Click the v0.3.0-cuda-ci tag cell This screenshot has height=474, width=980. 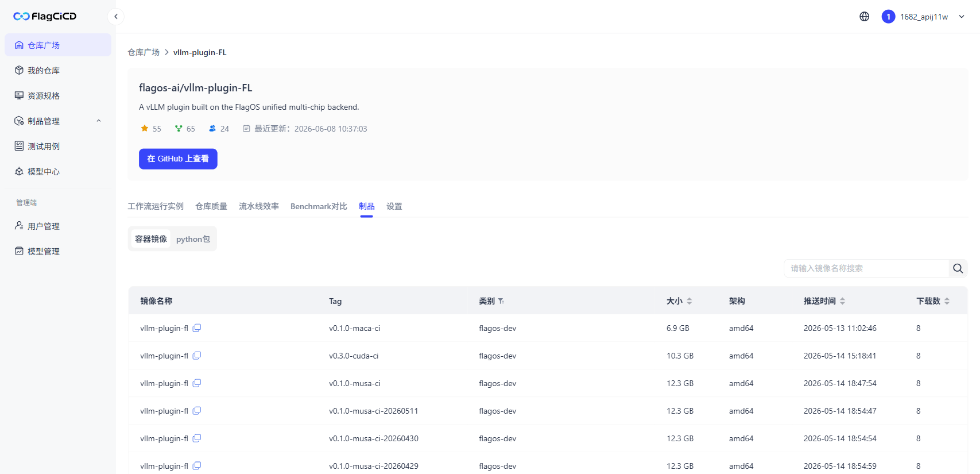coord(354,356)
